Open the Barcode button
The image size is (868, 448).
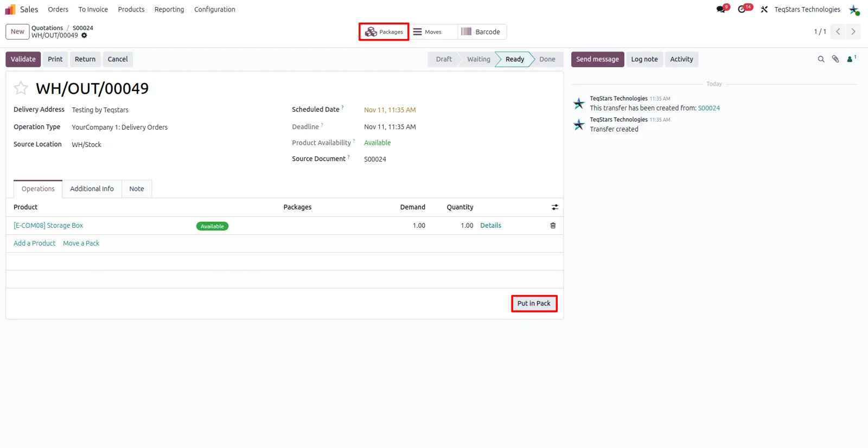(x=482, y=32)
